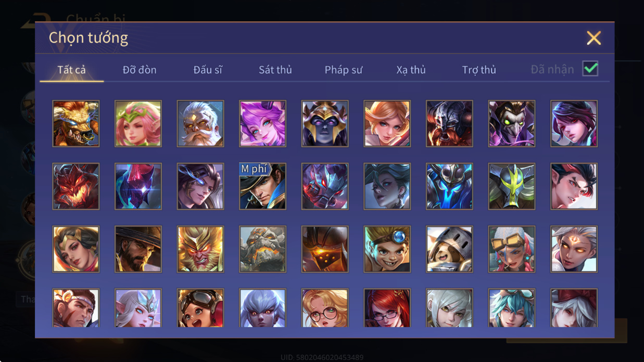Switch to the "Trợ thủ" tab
This screenshot has height=362, width=644.
pos(479,70)
